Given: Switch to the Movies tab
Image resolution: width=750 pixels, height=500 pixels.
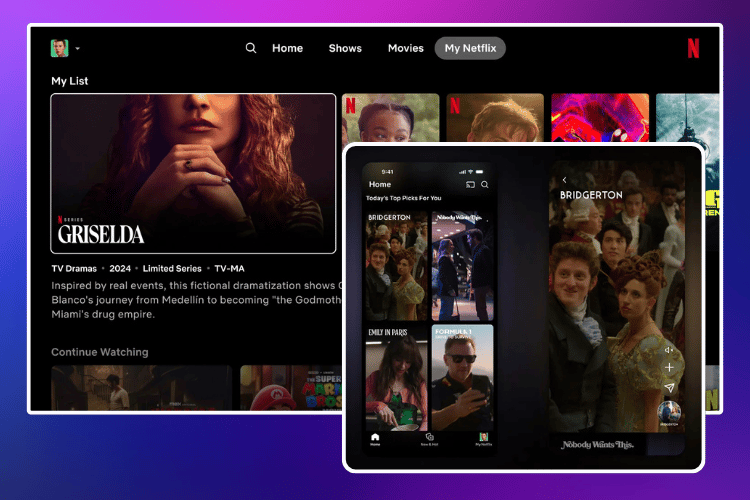Looking at the screenshot, I should [x=406, y=48].
